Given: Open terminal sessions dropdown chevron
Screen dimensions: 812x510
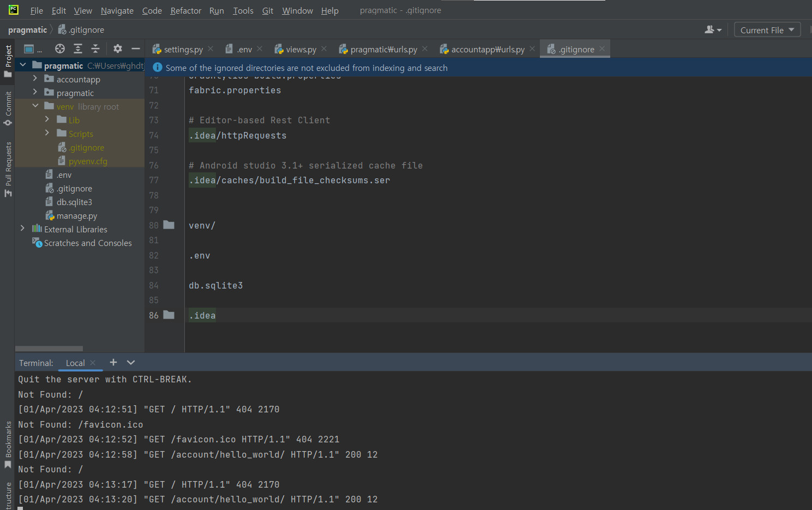Looking at the screenshot, I should (x=131, y=362).
